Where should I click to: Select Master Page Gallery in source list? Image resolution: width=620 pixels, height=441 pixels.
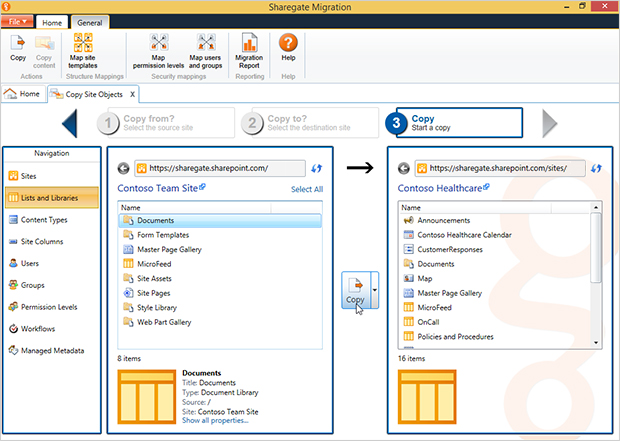coord(220,250)
